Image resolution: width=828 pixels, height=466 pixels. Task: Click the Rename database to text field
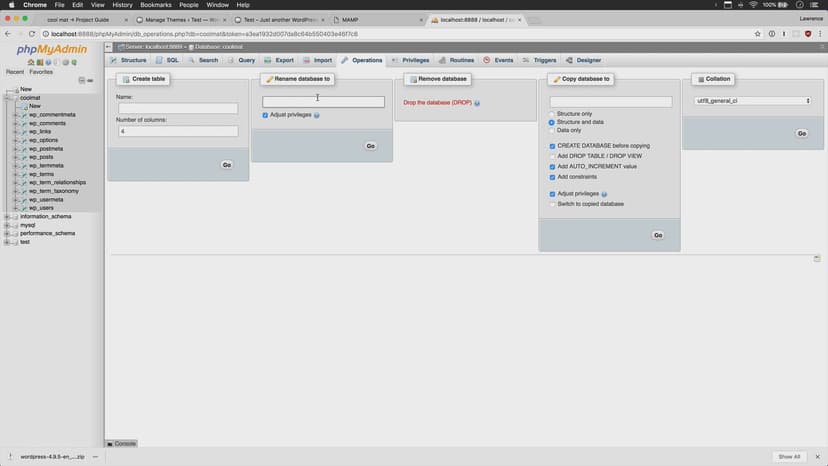pos(323,102)
